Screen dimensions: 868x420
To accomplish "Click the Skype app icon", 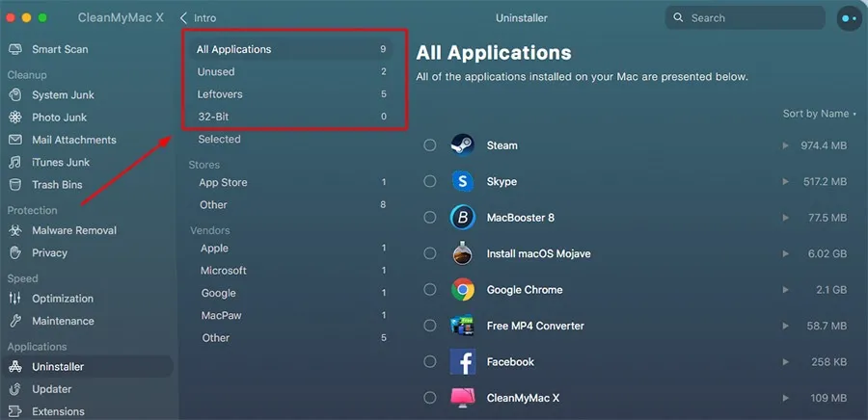I will coord(462,181).
